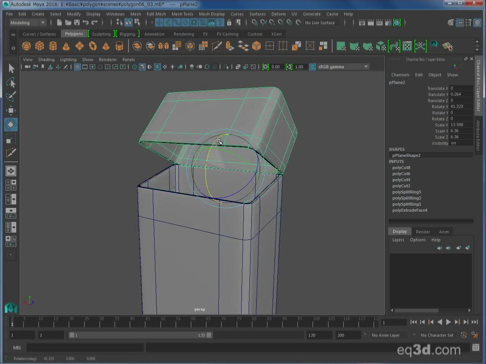This screenshot has width=486, height=364.
Task: Open the No Anim Layer dropdown arrow
Action: click(x=365, y=335)
